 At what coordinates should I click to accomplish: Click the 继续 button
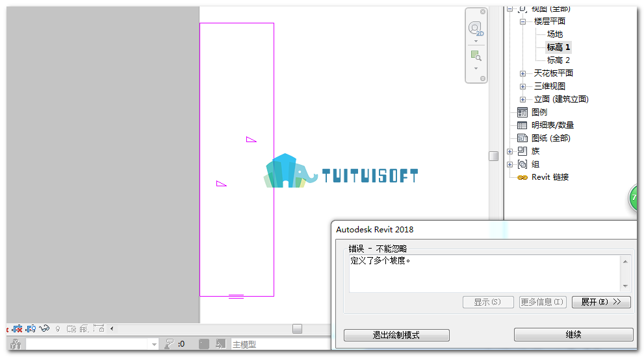click(x=573, y=334)
